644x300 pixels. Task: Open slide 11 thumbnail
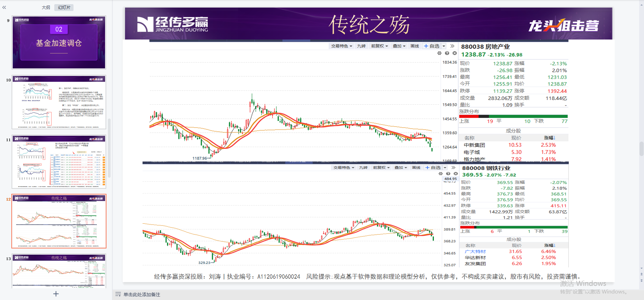click(x=59, y=162)
